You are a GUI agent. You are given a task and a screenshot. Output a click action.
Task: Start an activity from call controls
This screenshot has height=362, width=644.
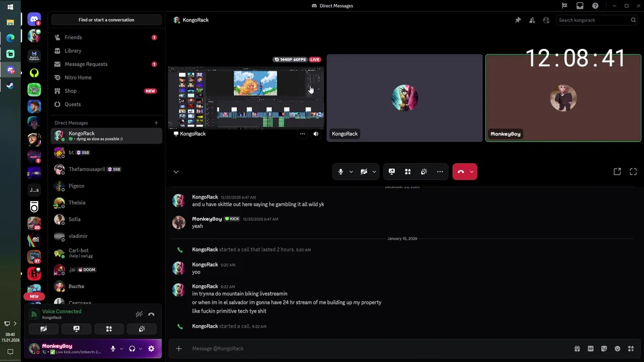408,172
